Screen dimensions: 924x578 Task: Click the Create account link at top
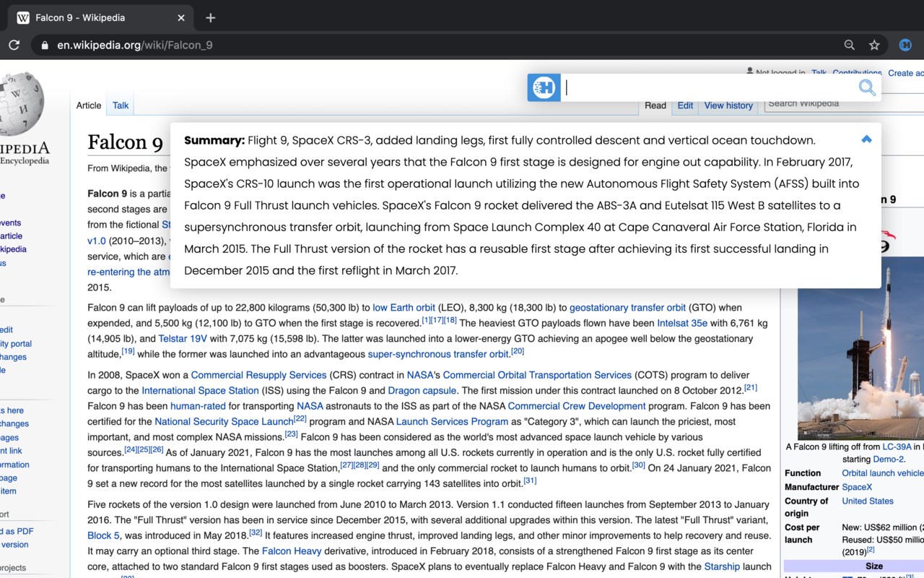click(x=905, y=73)
